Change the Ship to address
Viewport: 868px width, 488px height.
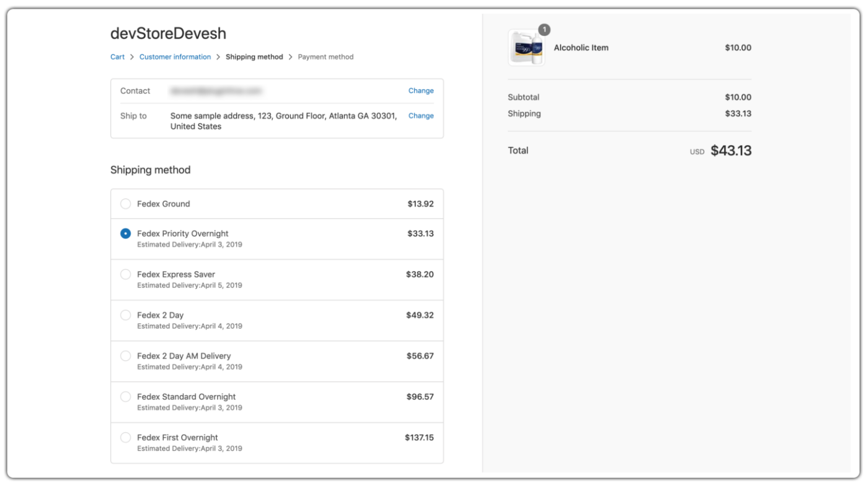coord(420,116)
